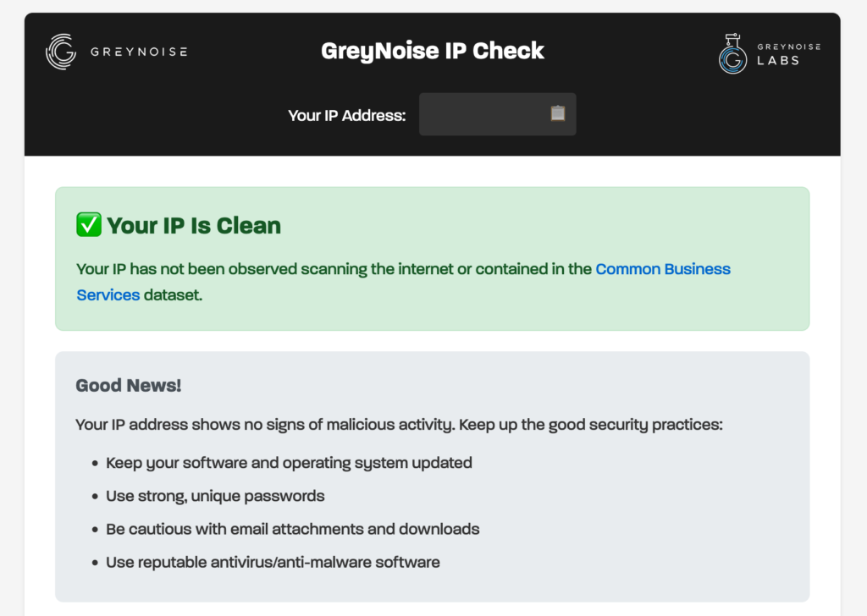
Task: Click the "Good News!" heading
Action: point(129,386)
